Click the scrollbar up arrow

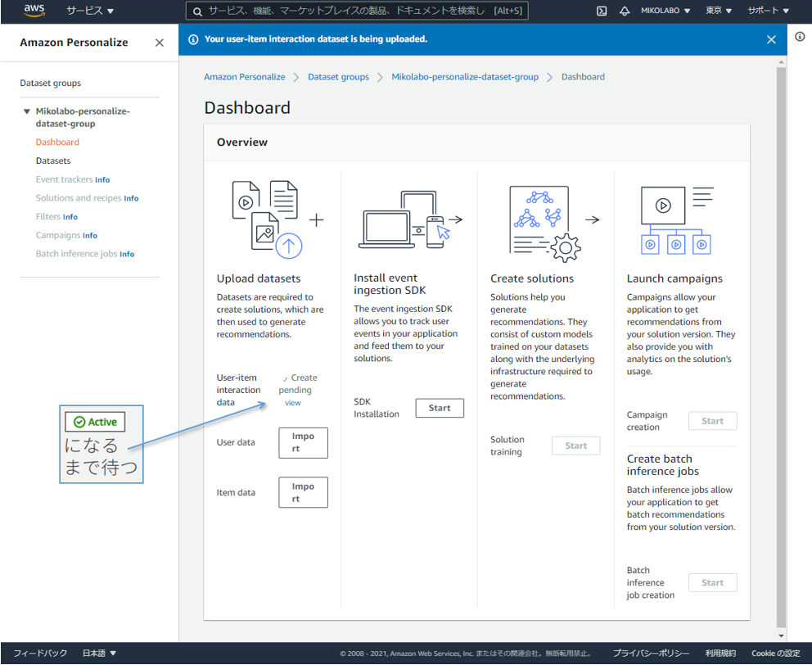tap(782, 62)
